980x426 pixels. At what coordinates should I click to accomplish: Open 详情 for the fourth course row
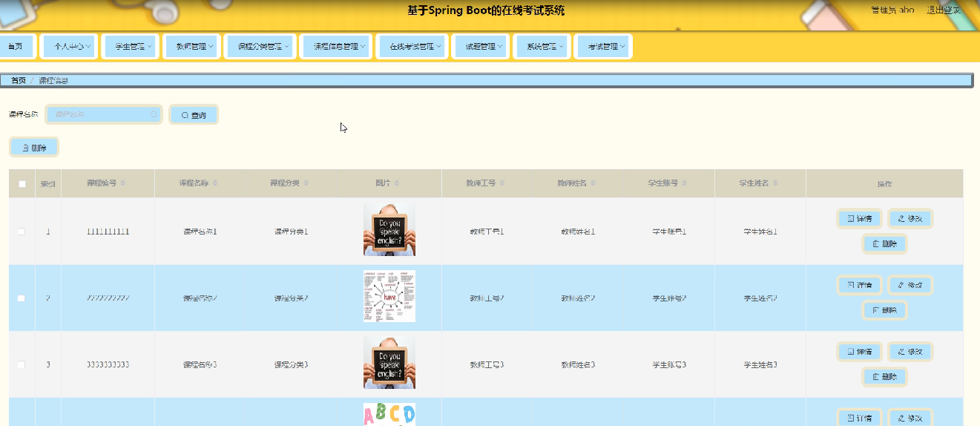point(860,418)
